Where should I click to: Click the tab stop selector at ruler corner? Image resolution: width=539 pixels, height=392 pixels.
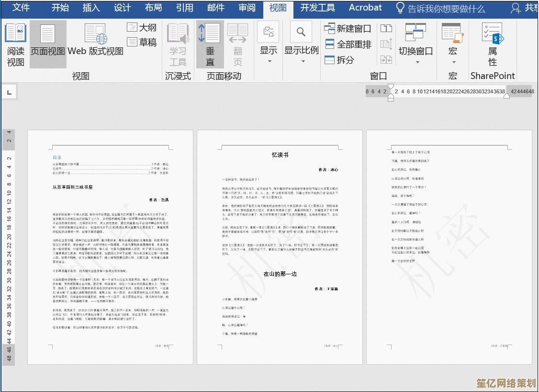(x=9, y=93)
